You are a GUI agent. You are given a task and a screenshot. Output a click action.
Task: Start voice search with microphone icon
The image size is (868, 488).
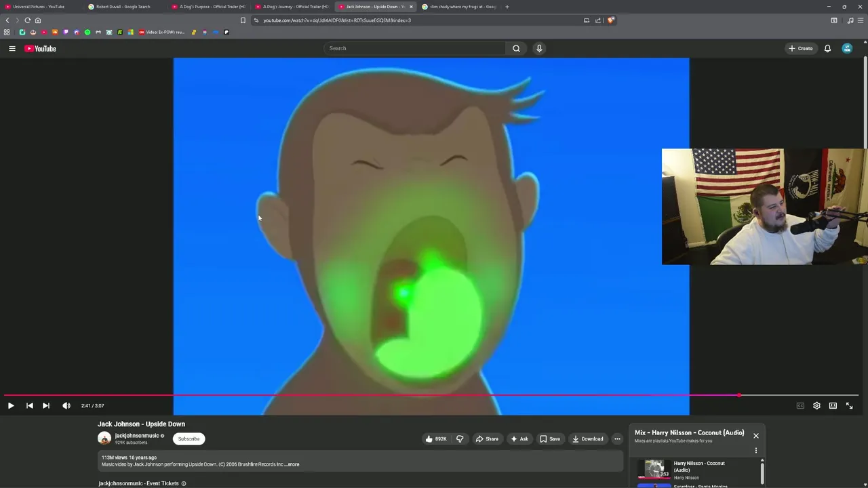coord(539,48)
